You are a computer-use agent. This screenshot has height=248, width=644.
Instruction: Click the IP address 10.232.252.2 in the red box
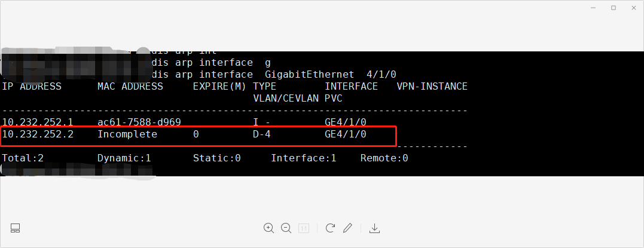pyautogui.click(x=38, y=134)
